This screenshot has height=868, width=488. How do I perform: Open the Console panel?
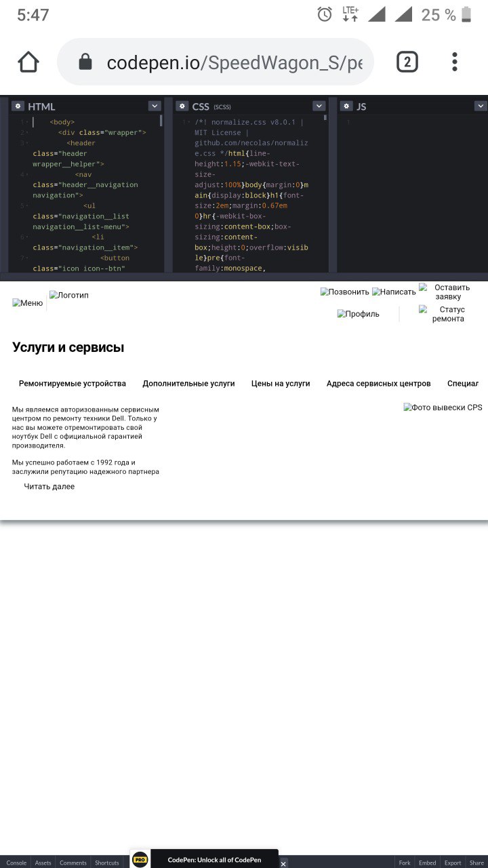point(16,863)
